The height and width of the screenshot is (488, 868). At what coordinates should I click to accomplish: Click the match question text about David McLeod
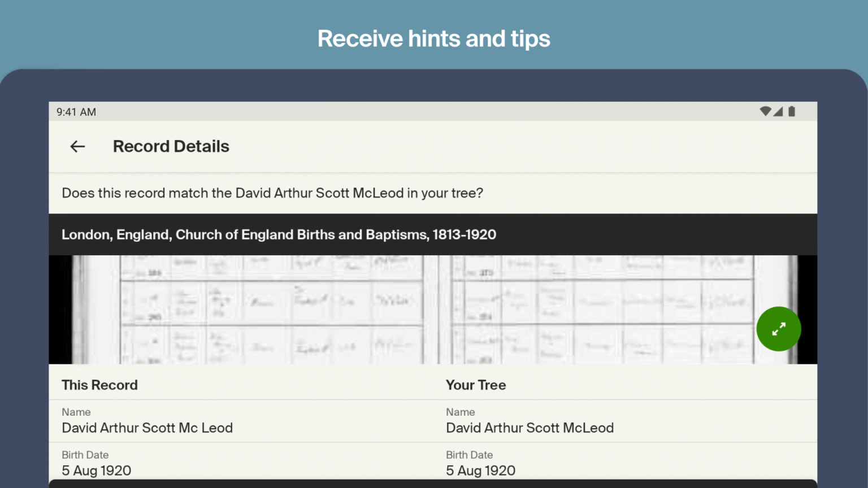tap(272, 193)
